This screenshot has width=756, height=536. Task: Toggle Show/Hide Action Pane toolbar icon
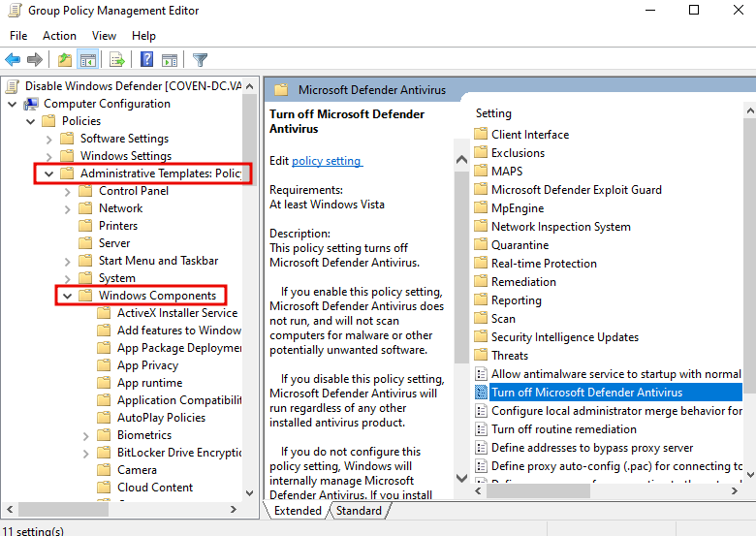pyautogui.click(x=170, y=60)
